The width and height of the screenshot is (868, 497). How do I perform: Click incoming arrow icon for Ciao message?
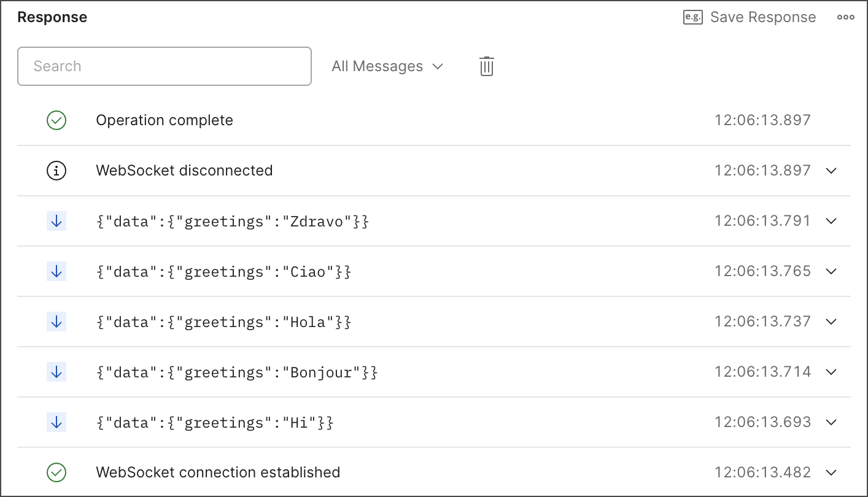tap(56, 271)
